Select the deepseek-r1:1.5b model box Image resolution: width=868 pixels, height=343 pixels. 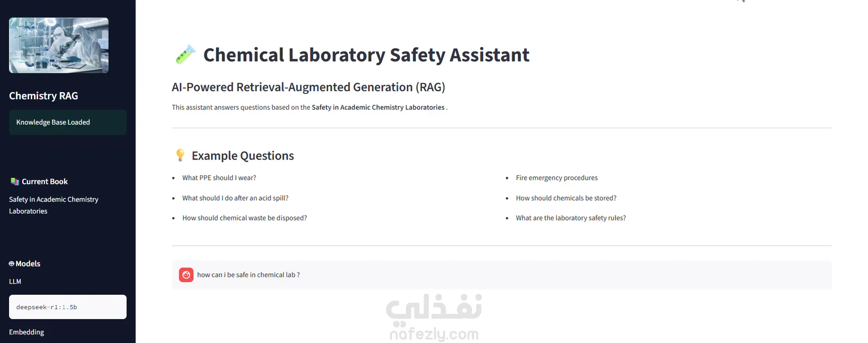coord(68,307)
